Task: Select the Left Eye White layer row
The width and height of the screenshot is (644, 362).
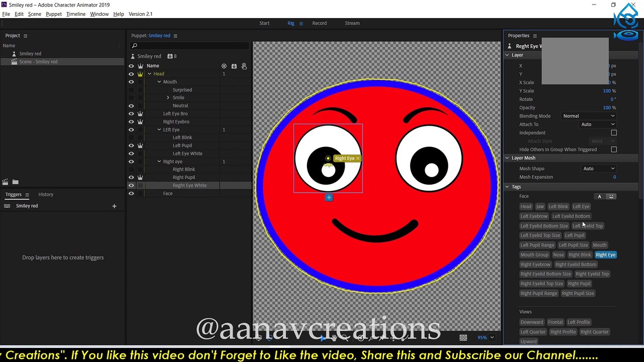Action: coord(189,154)
